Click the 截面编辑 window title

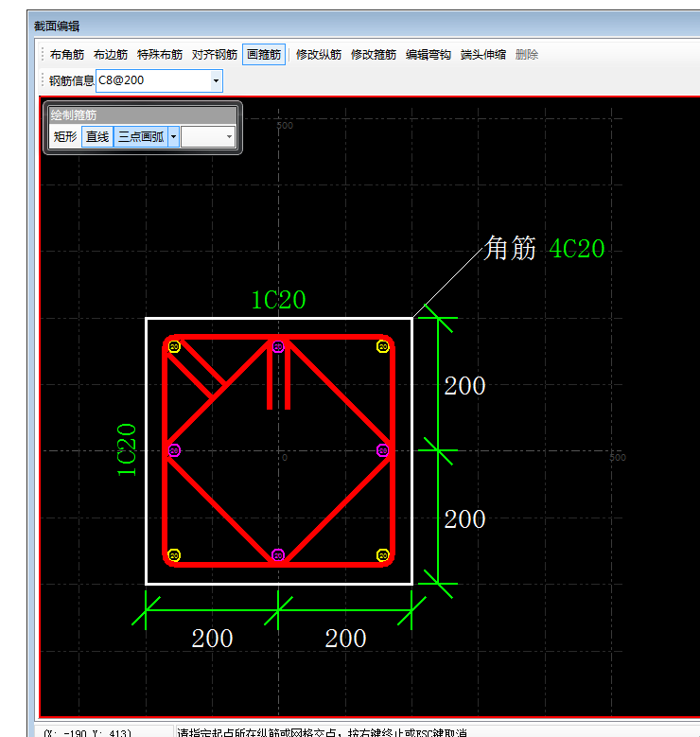pos(57,26)
